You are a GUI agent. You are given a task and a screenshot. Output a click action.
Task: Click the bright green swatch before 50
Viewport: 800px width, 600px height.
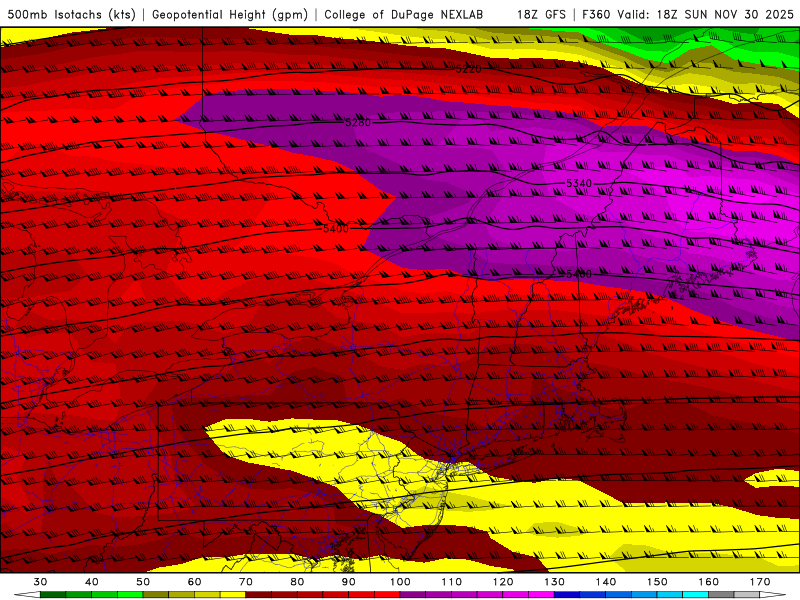[x=130, y=595]
